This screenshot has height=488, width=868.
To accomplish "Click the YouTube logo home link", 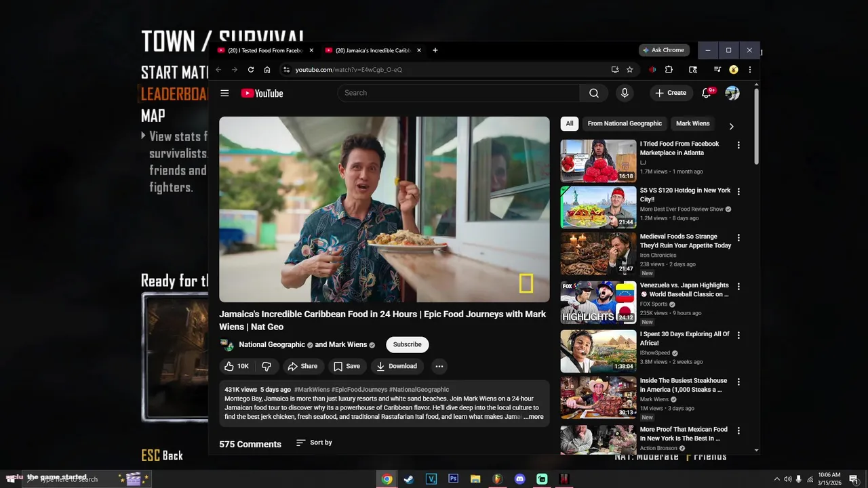I will [x=262, y=94].
